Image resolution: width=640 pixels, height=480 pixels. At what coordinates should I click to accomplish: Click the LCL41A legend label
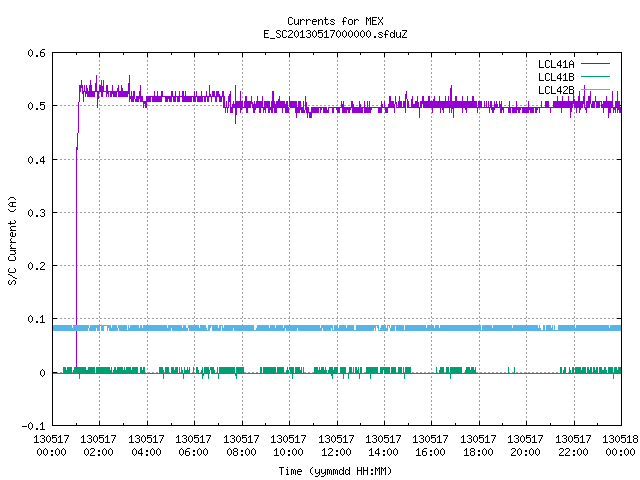(x=556, y=64)
